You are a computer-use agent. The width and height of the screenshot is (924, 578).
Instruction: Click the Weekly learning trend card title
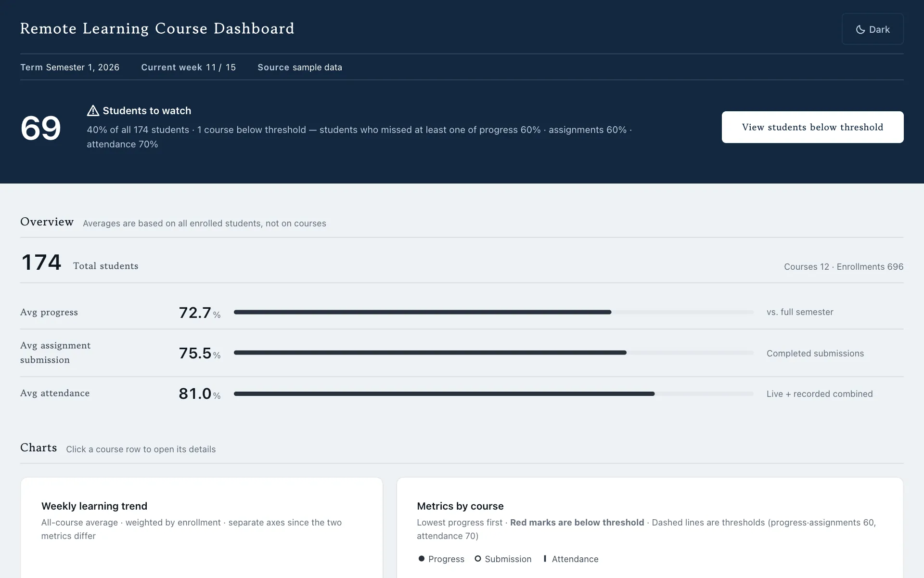pyautogui.click(x=94, y=506)
